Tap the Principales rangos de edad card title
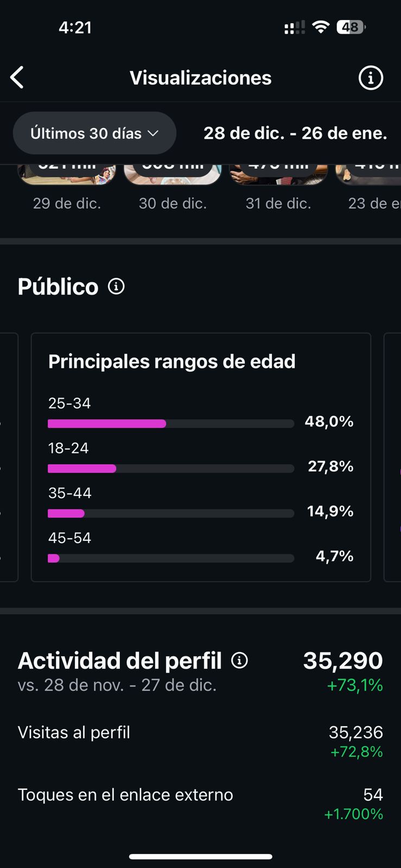The height and width of the screenshot is (868, 401). pos(171,361)
